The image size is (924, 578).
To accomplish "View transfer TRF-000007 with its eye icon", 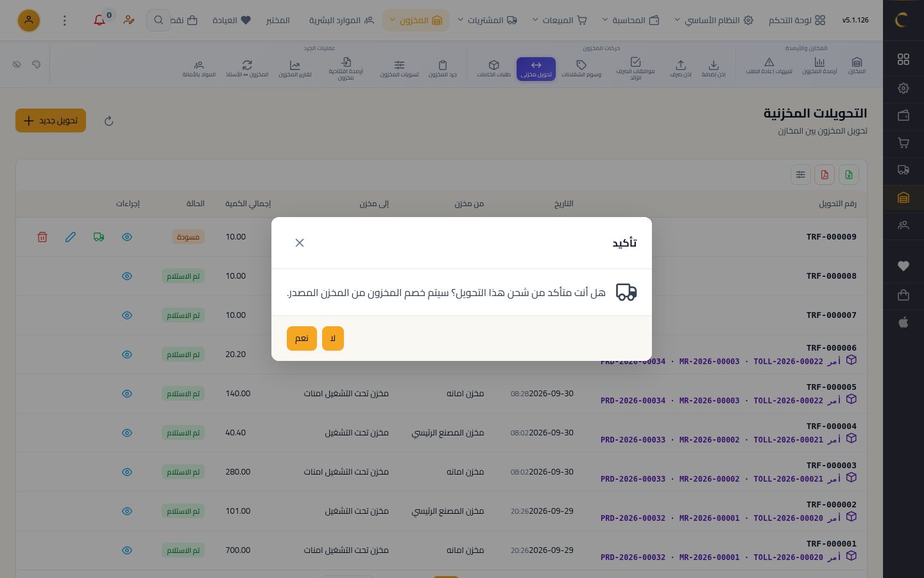I will (127, 315).
